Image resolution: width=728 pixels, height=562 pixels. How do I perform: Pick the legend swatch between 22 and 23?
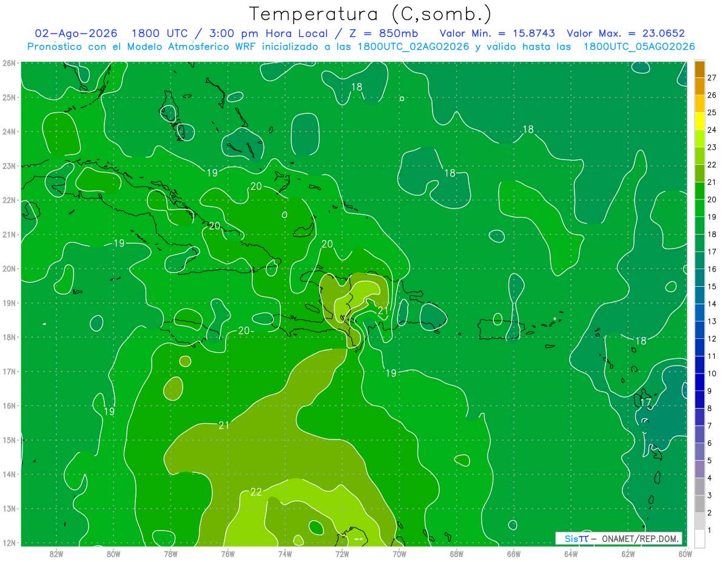pyautogui.click(x=699, y=156)
